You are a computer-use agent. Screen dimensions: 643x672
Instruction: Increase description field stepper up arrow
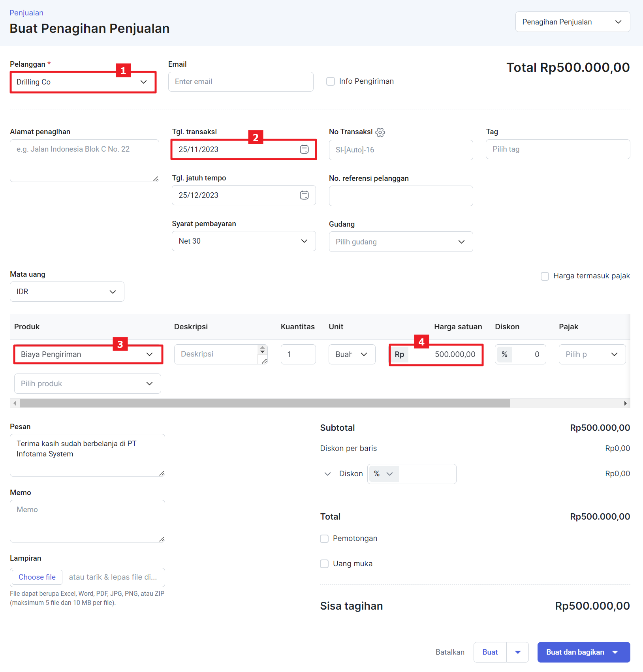coord(262,348)
